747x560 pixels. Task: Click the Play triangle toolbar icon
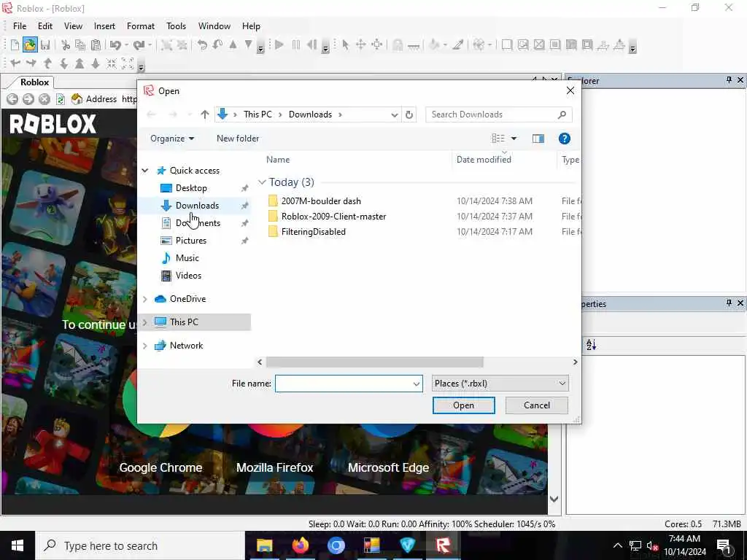[x=279, y=45]
